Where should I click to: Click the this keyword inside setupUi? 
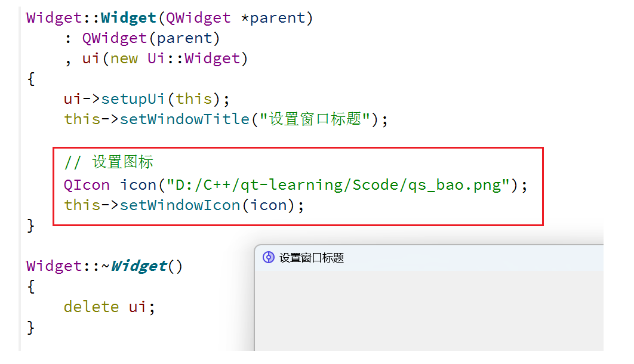(x=194, y=98)
